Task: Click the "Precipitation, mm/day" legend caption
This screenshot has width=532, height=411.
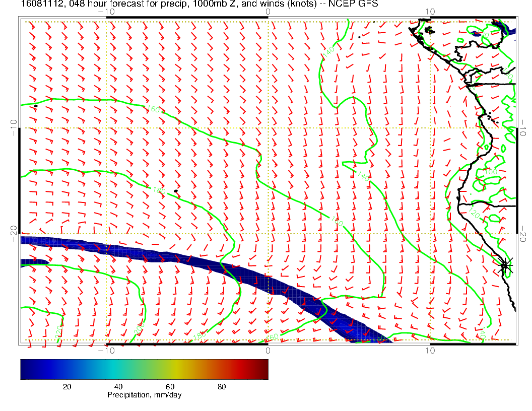Action: click(144, 395)
